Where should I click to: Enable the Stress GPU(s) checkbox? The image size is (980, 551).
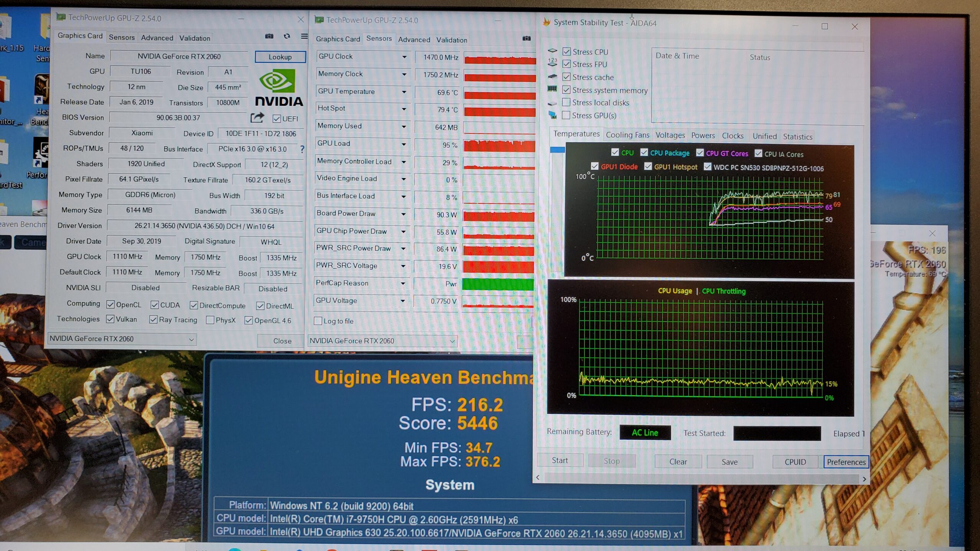pyautogui.click(x=566, y=115)
